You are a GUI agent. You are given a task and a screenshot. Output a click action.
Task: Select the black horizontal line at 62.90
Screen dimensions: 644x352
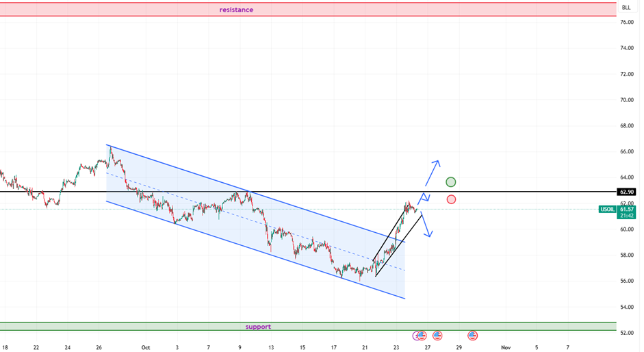click(x=205, y=192)
